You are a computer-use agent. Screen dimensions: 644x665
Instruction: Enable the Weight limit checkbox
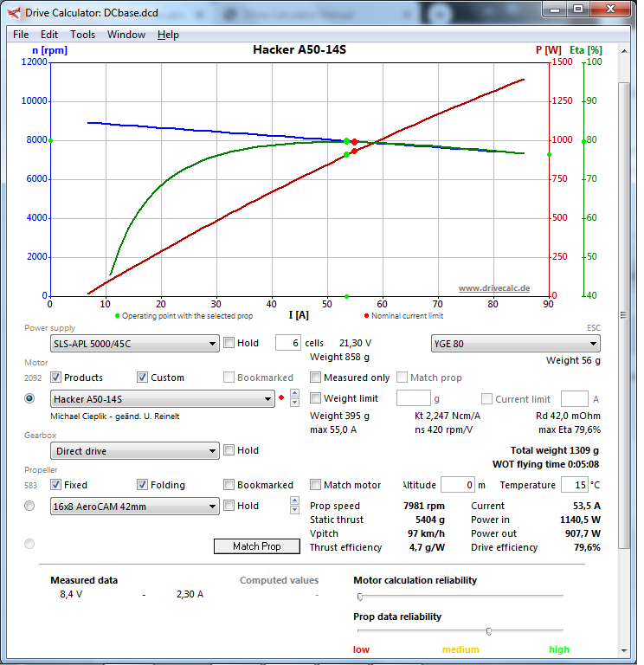pos(316,398)
